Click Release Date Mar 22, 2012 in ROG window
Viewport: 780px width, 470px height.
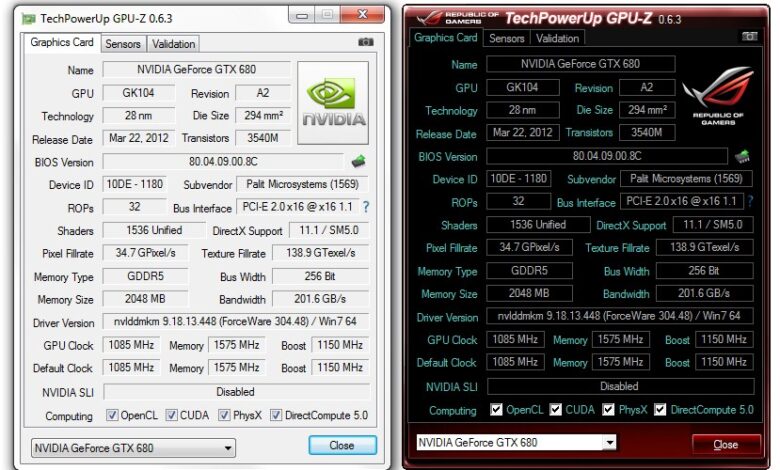pyautogui.click(x=523, y=132)
